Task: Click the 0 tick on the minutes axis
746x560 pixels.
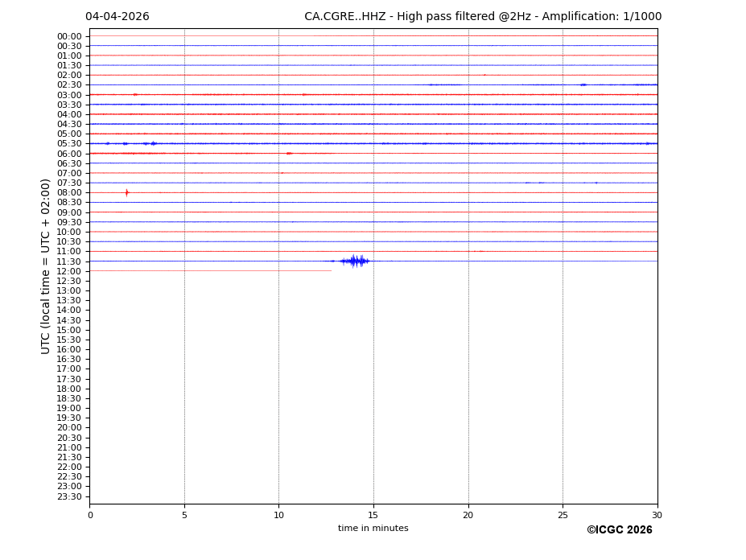Action: (90, 515)
